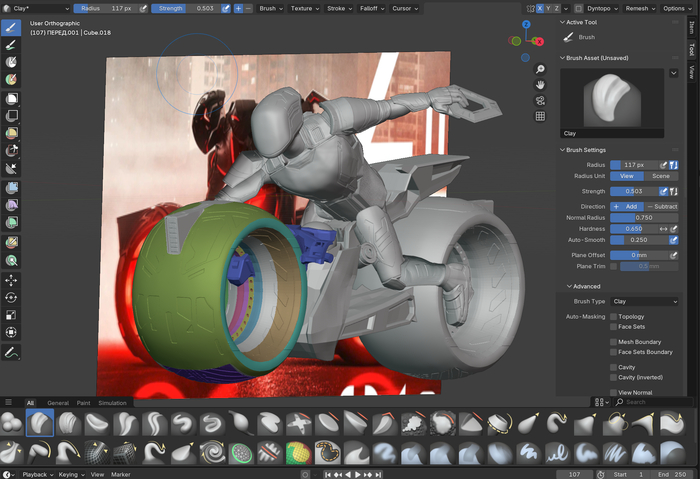Switch to the Paint brush category tab

point(83,403)
